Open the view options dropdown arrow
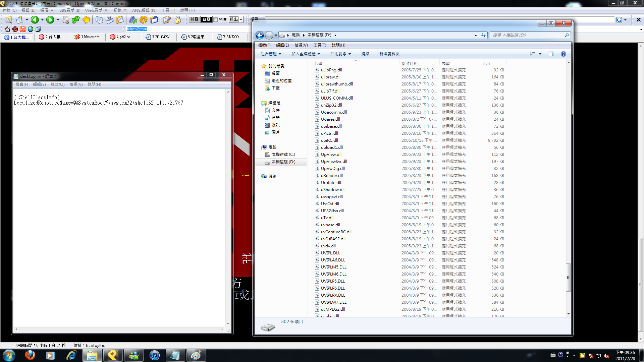The image size is (644, 362). pos(540,54)
